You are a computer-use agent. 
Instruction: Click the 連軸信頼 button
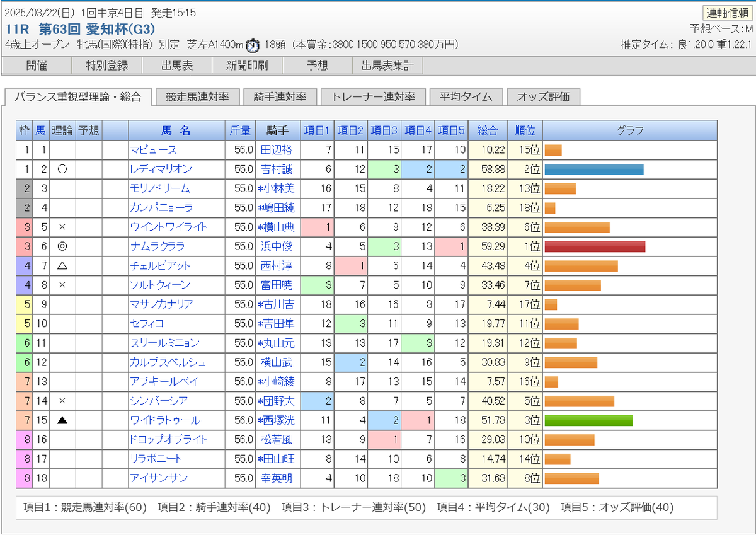728,13
